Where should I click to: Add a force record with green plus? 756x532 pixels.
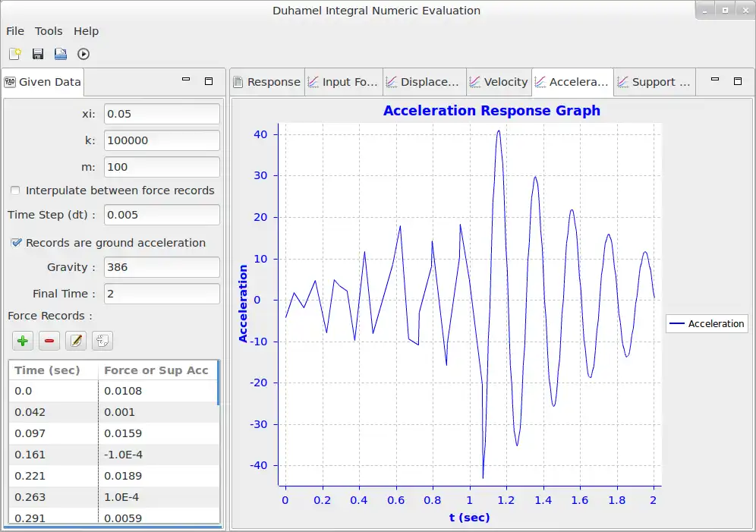[x=24, y=341]
